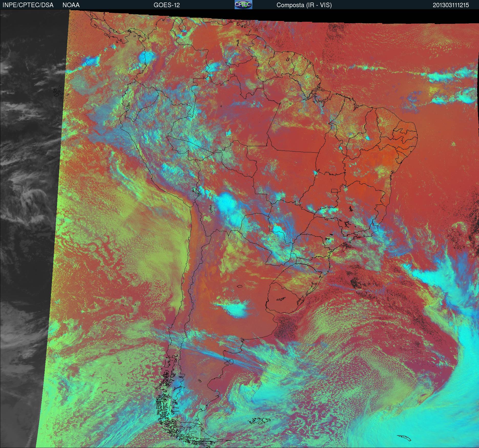The width and height of the screenshot is (479, 448).
Task: Select the INPE/CPTEC/DSA header text
Action: [x=28, y=5]
